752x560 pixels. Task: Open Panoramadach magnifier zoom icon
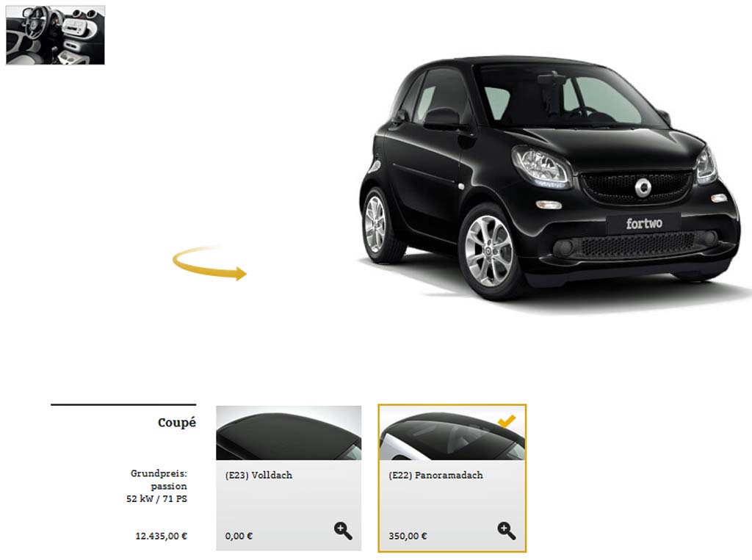507,531
